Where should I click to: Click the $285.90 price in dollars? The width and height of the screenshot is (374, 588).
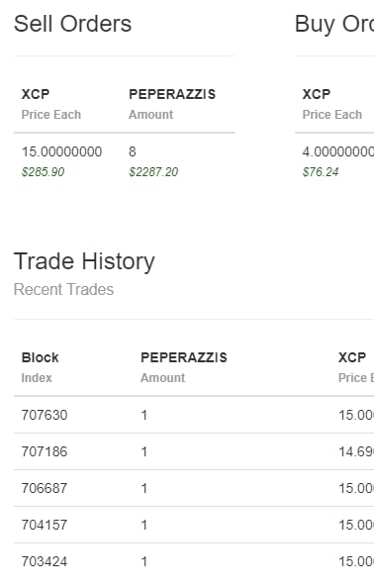[44, 172]
